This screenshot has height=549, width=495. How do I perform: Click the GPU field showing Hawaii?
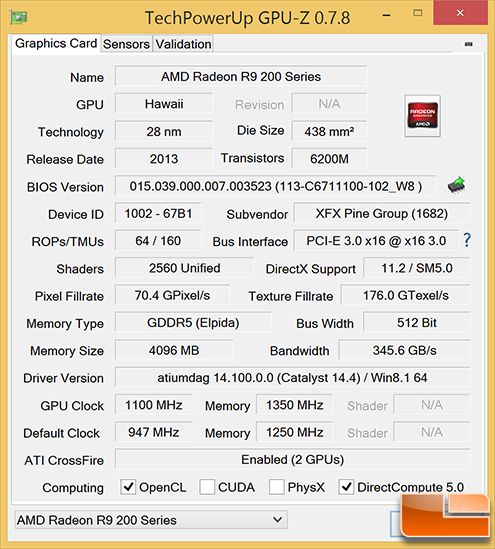coord(164,104)
